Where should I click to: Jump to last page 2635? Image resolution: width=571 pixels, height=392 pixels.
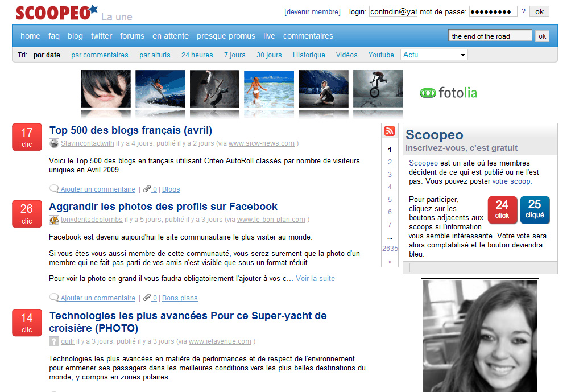390,249
